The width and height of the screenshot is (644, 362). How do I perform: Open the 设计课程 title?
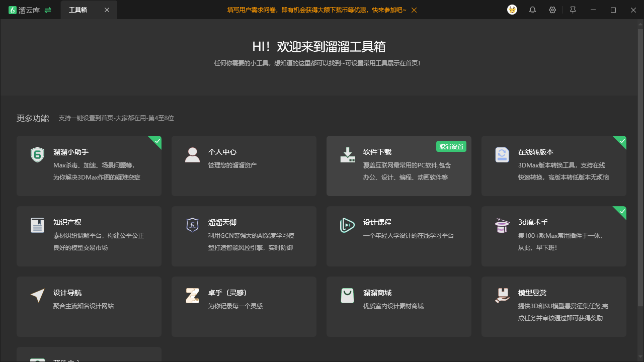coord(377,222)
